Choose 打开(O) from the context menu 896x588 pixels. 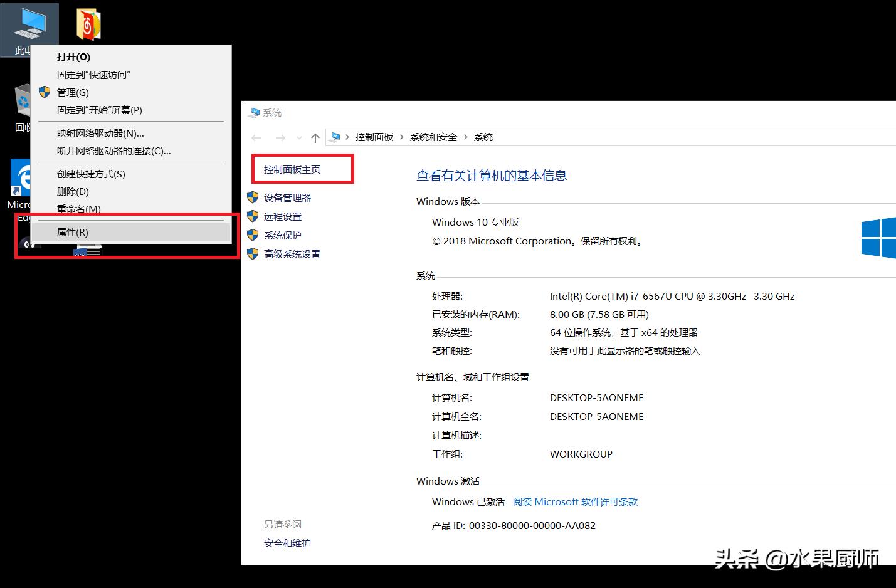click(x=130, y=57)
